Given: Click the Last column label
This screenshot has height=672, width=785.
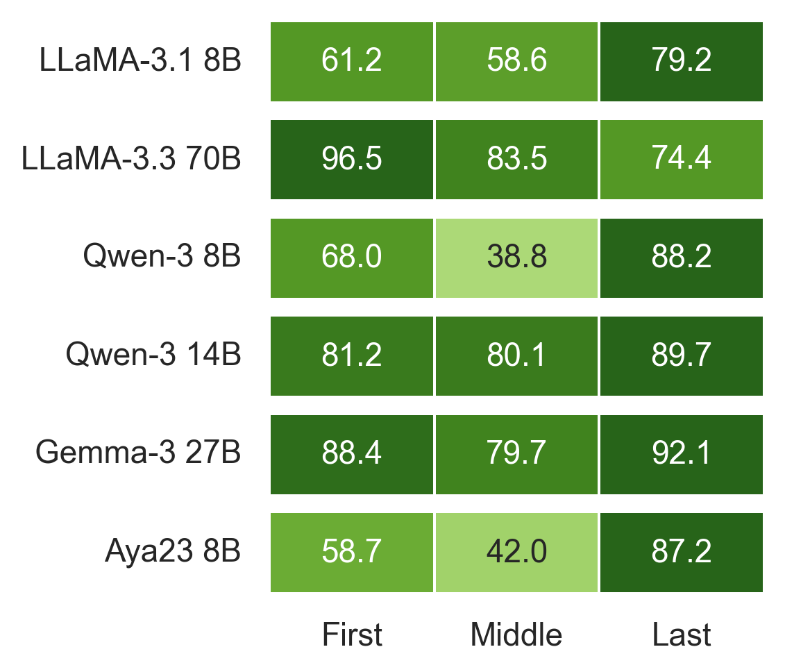Looking at the screenshot, I should tap(681, 635).
